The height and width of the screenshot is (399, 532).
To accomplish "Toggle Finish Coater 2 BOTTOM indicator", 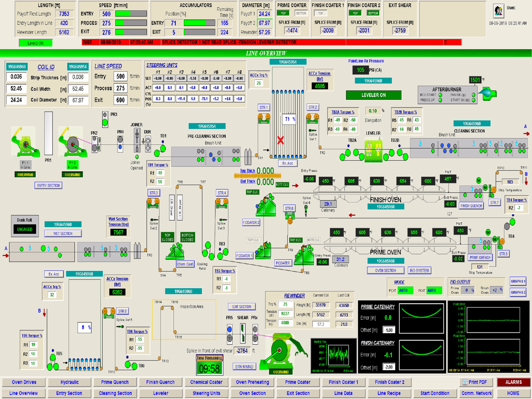I will [x=373, y=14].
